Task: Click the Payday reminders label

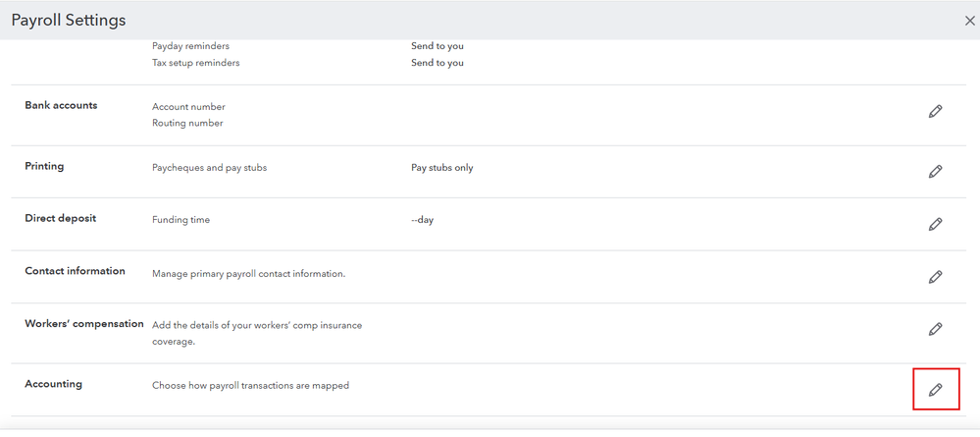Action: [x=190, y=46]
